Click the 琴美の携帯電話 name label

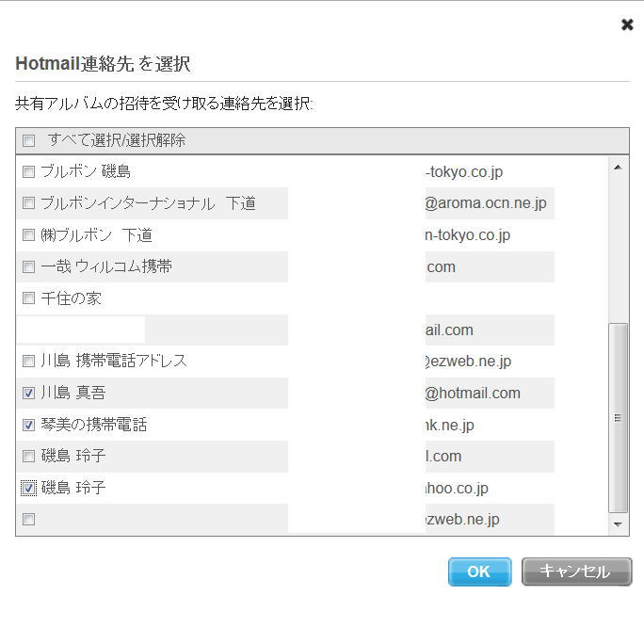pos(94,425)
